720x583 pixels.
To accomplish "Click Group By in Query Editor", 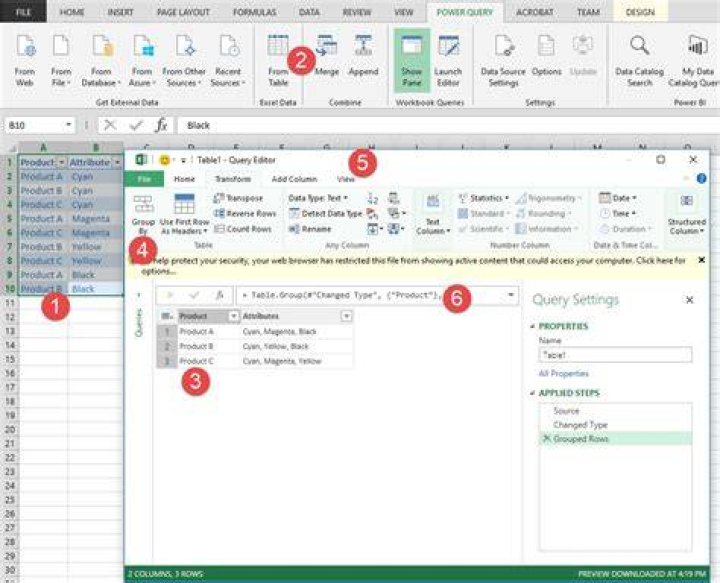I will 143,215.
